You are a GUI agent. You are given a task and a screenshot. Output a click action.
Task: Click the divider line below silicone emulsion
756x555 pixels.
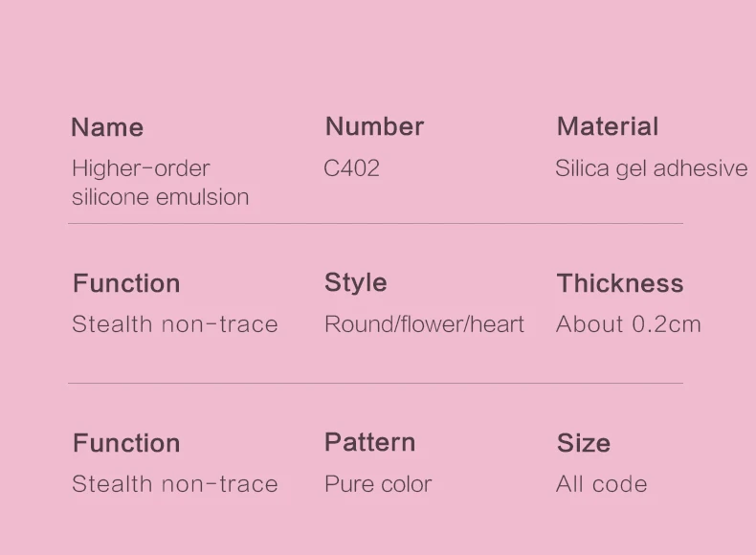pyautogui.click(x=375, y=223)
